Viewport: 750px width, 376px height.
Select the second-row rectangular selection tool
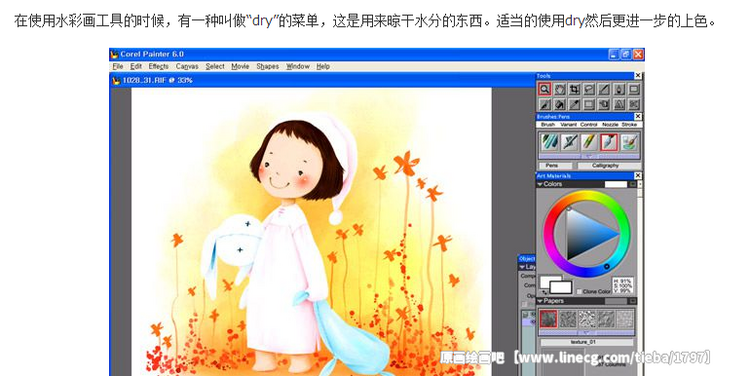(589, 104)
